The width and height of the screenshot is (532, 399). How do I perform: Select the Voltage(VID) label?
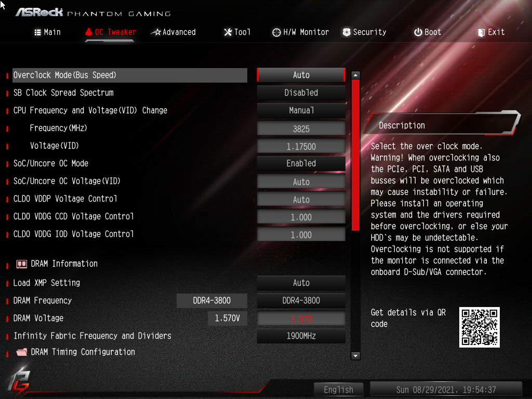click(x=54, y=145)
